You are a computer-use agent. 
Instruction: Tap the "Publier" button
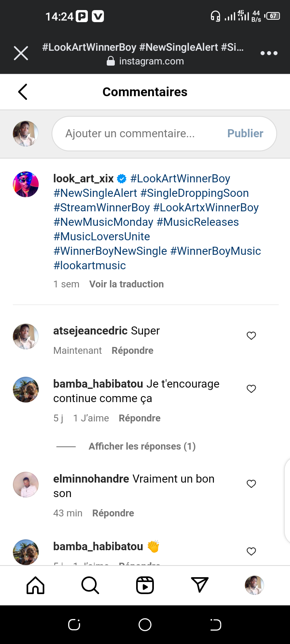tap(245, 134)
